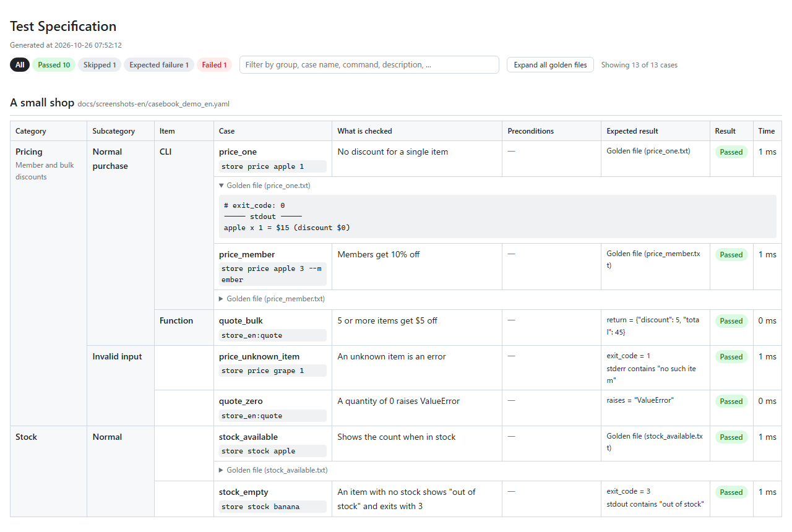Filter cases by Skipped 1
This screenshot has width=792, height=532.
[100, 65]
